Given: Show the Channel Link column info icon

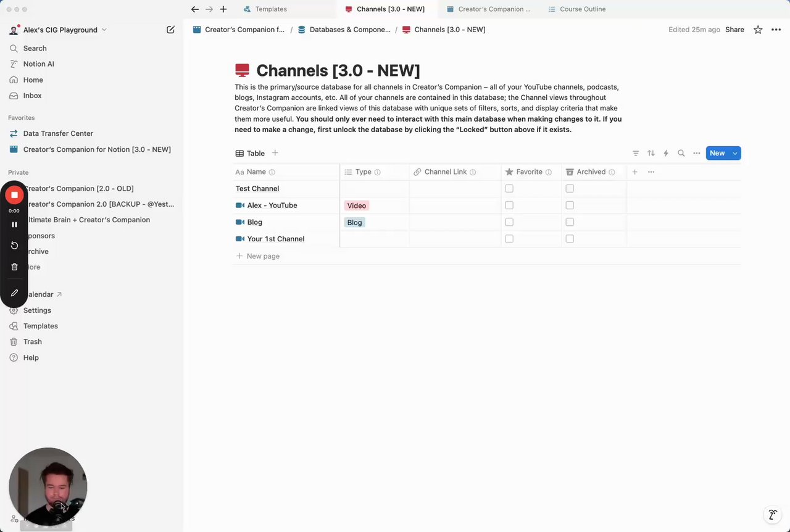Looking at the screenshot, I should pos(473,172).
